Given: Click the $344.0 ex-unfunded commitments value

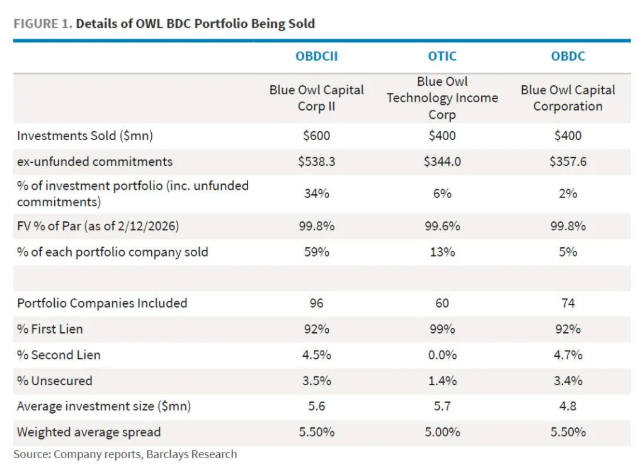Looking at the screenshot, I should click(443, 159).
